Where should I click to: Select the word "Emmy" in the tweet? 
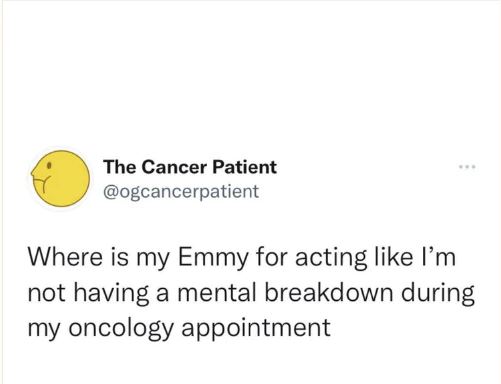(213, 259)
